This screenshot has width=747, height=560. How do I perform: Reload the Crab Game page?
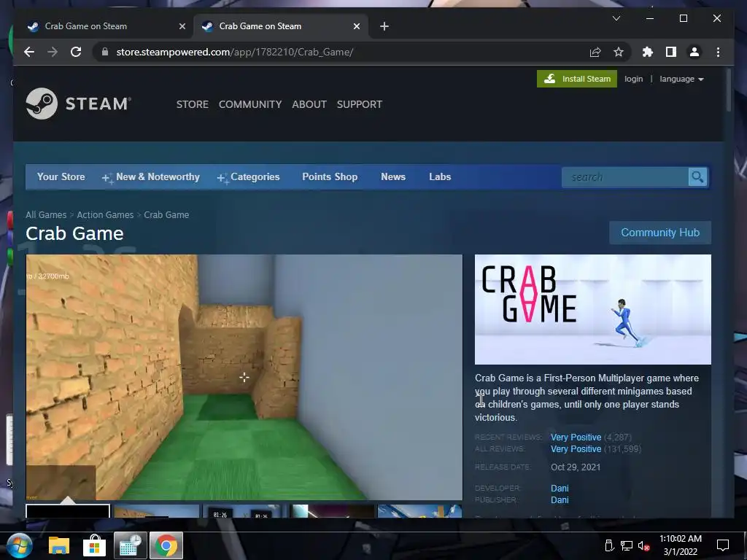76,52
